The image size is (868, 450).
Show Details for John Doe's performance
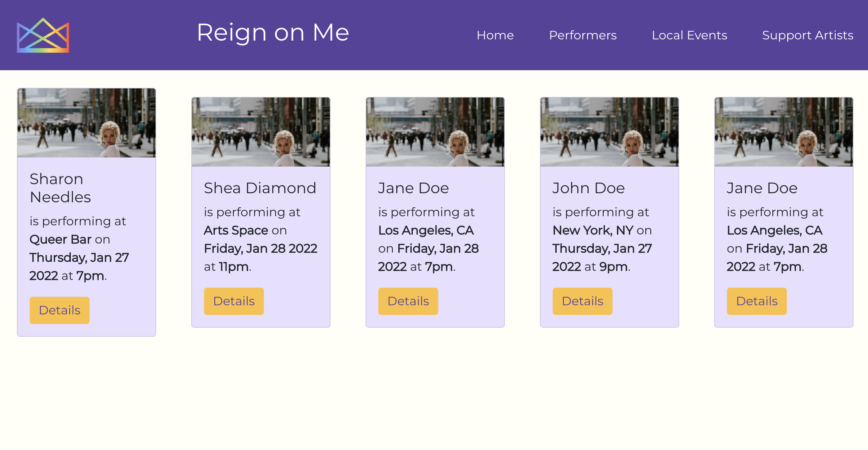(582, 301)
